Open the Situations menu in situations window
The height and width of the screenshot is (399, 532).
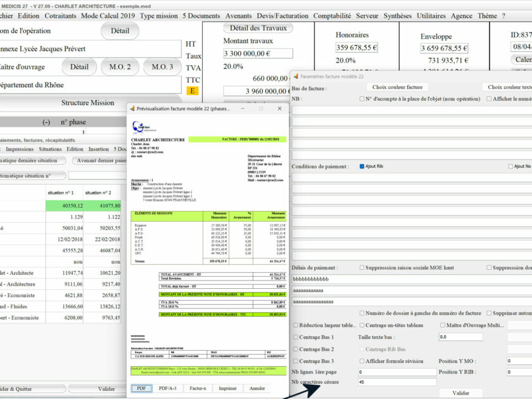(x=50, y=149)
